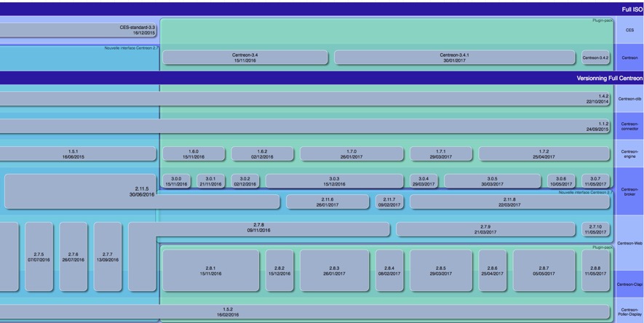Viewport: 644px width, 323px height.
Task: Open broker version 3.0.3 block
Action: click(334, 181)
